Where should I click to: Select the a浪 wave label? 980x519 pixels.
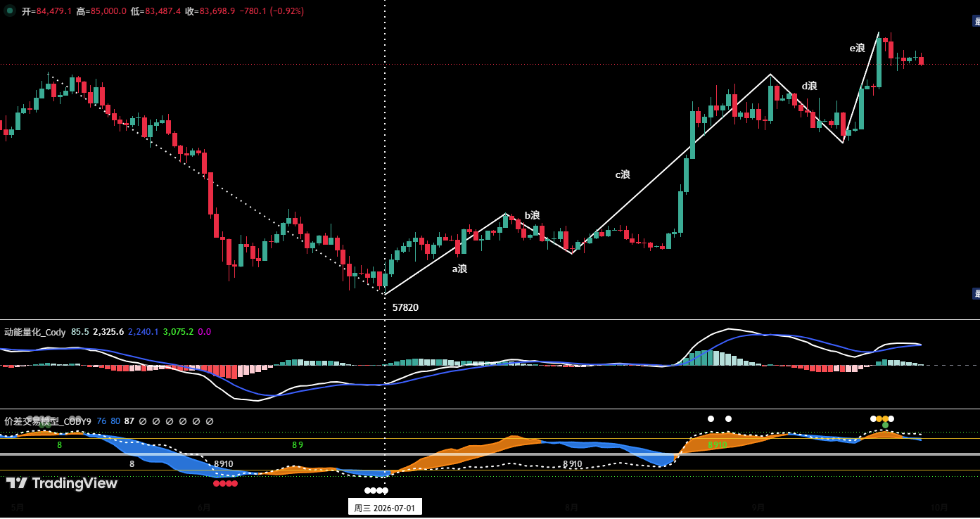pos(459,268)
